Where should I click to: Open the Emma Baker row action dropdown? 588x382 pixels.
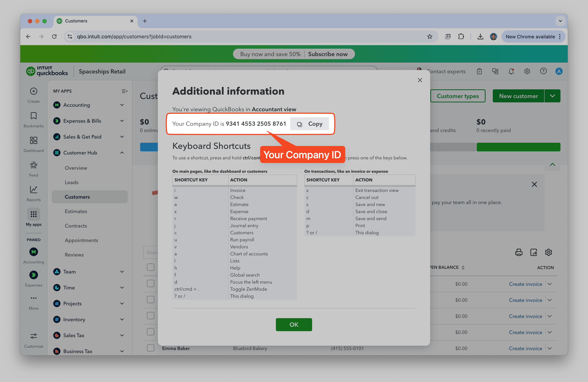550,348
